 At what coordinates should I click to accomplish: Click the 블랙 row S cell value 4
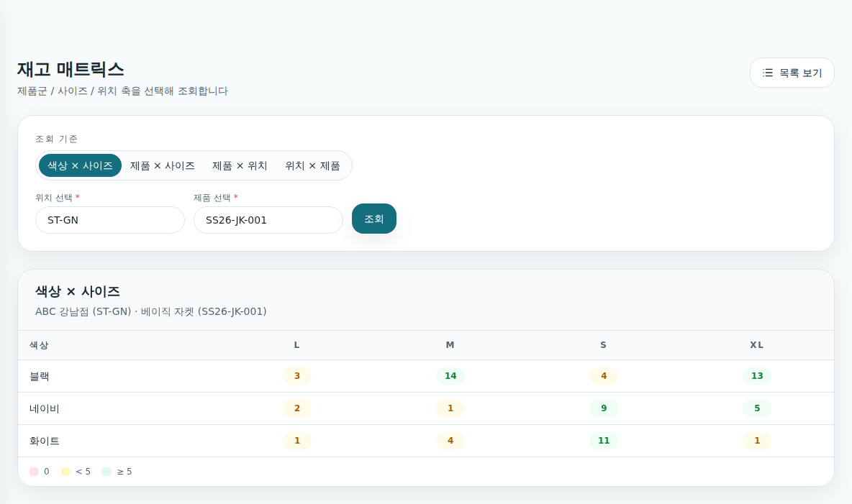point(604,376)
